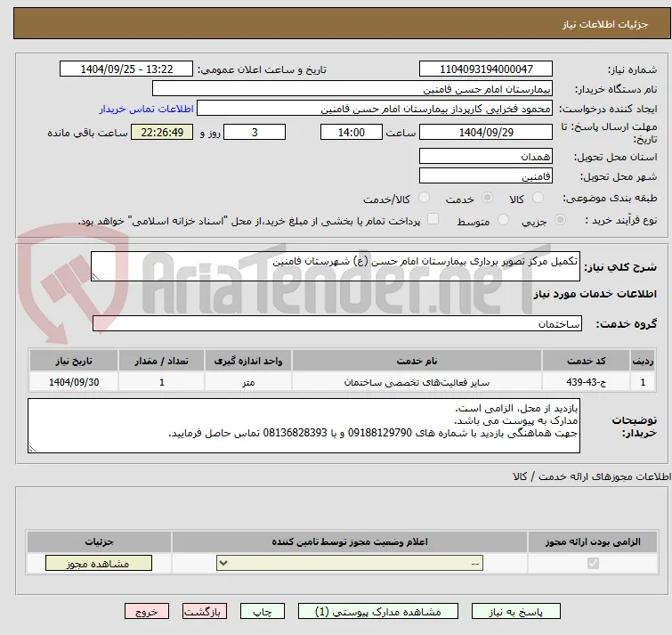The image size is (672, 635).
Task: Click the الزامی بودن ارائه مجوز header
Action: point(593,542)
